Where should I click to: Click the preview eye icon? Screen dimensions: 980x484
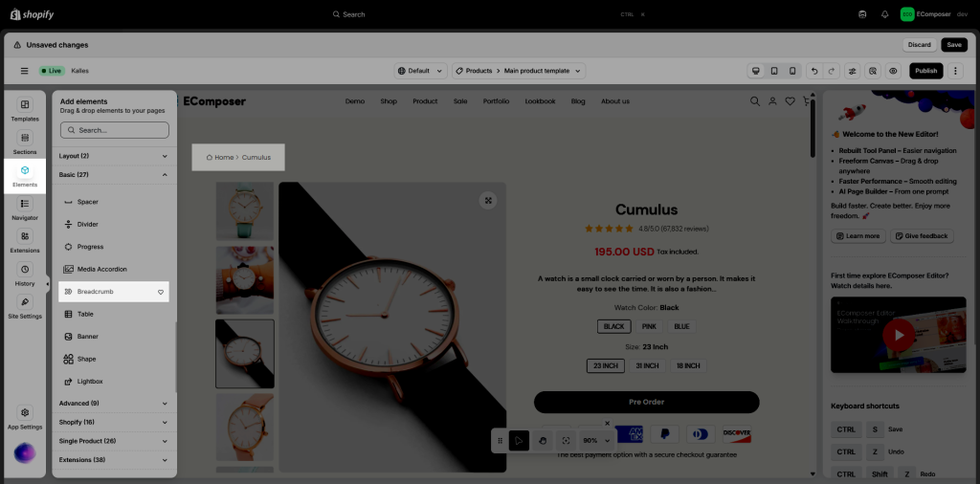892,71
